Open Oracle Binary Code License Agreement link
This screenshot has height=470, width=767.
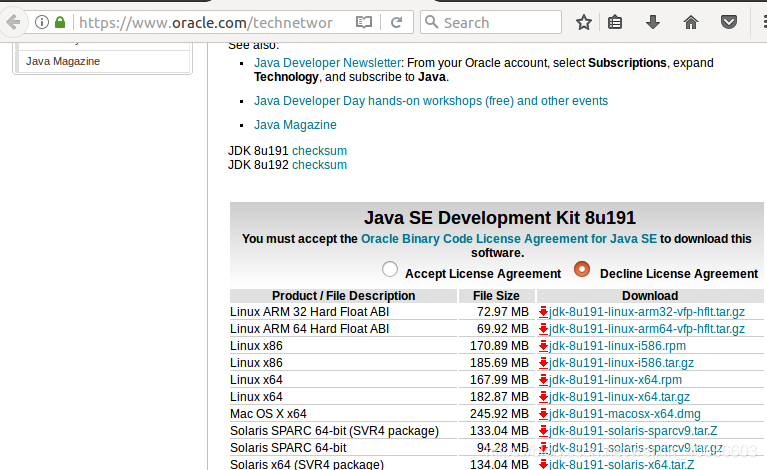pyautogui.click(x=509, y=239)
